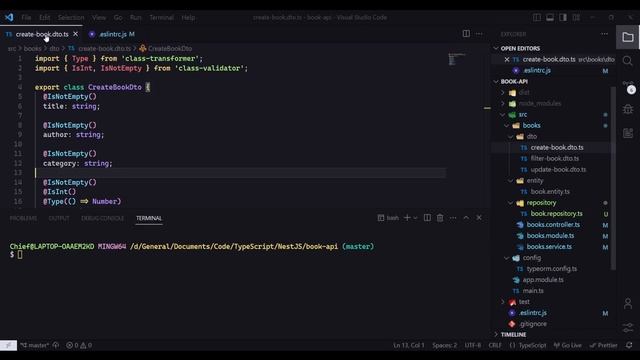640x360 pixels.
Task: Click Prettier in status bar
Action: click(x=603, y=345)
